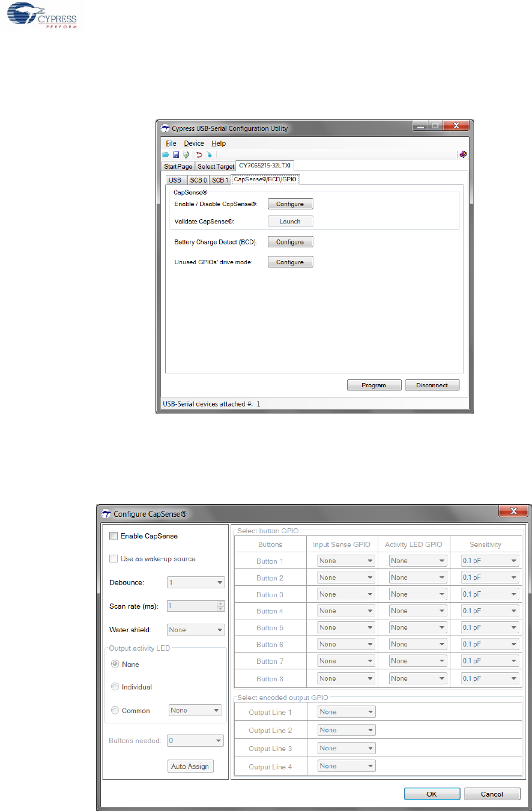
Task: Cancel the Configure CapSense dialog
Action: pos(492,794)
